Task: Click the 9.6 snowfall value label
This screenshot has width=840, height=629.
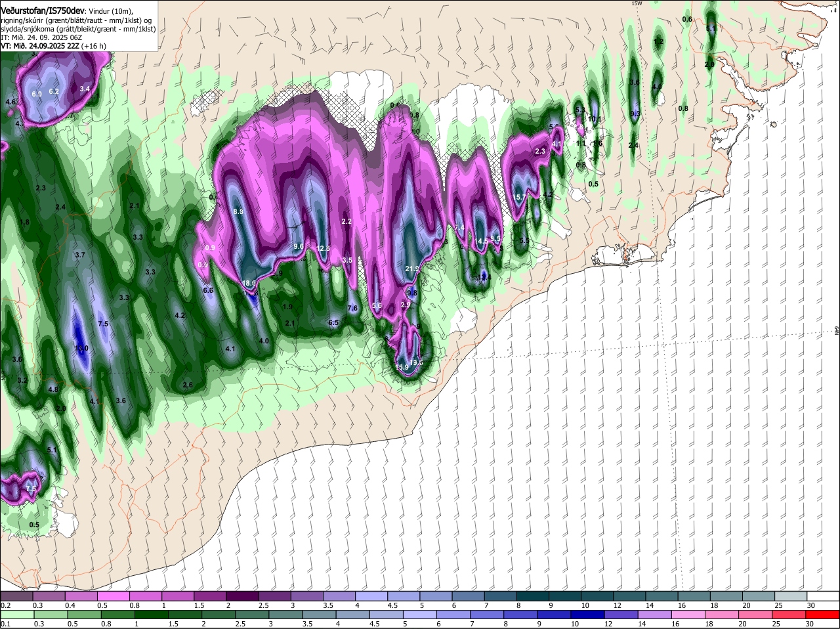Action: 299,246
